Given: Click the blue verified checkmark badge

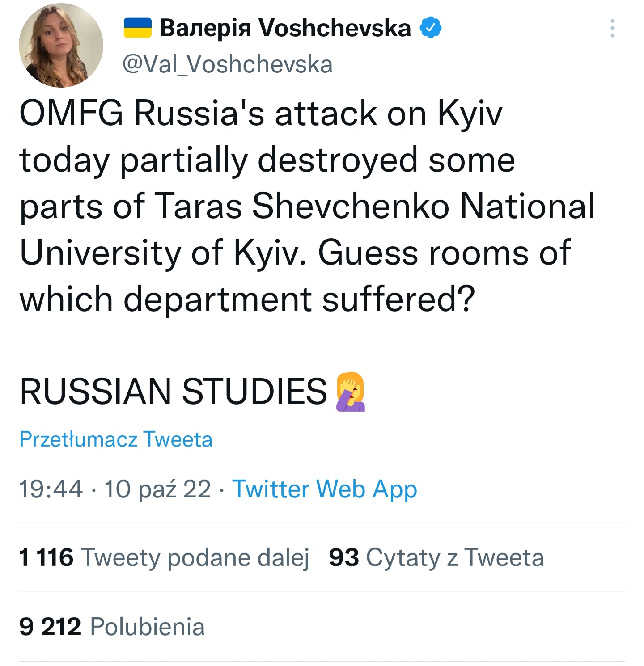Looking at the screenshot, I should point(431,28).
